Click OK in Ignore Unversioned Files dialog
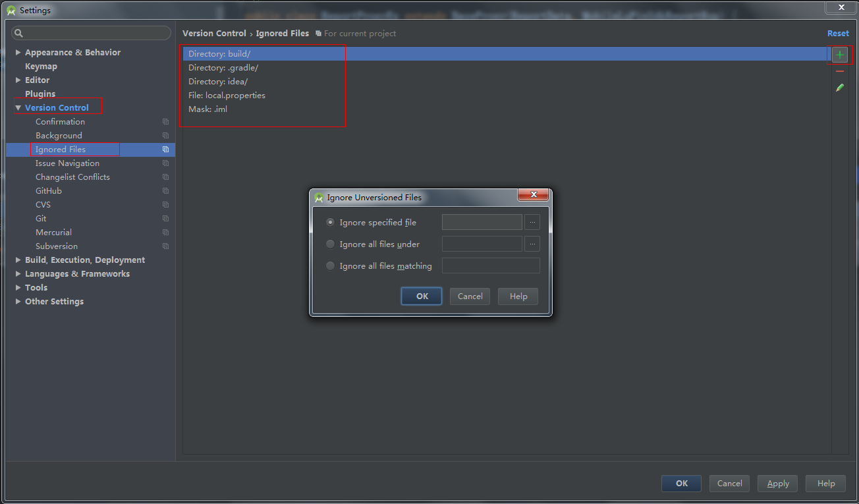 (x=422, y=296)
